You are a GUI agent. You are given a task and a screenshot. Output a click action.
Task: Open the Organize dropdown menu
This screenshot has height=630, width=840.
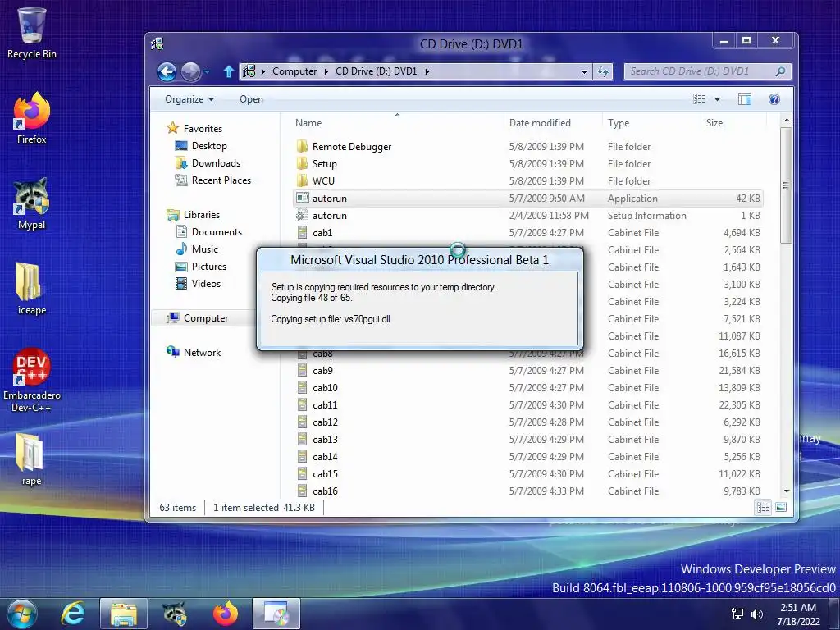189,99
